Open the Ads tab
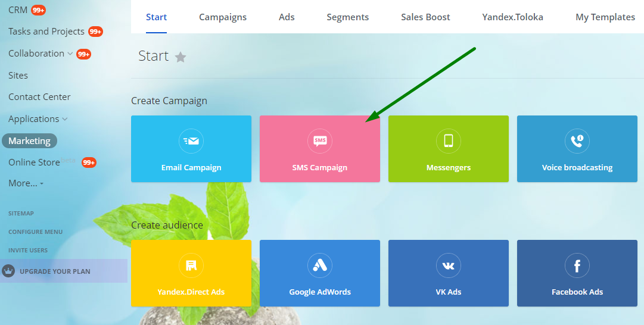 (287, 17)
